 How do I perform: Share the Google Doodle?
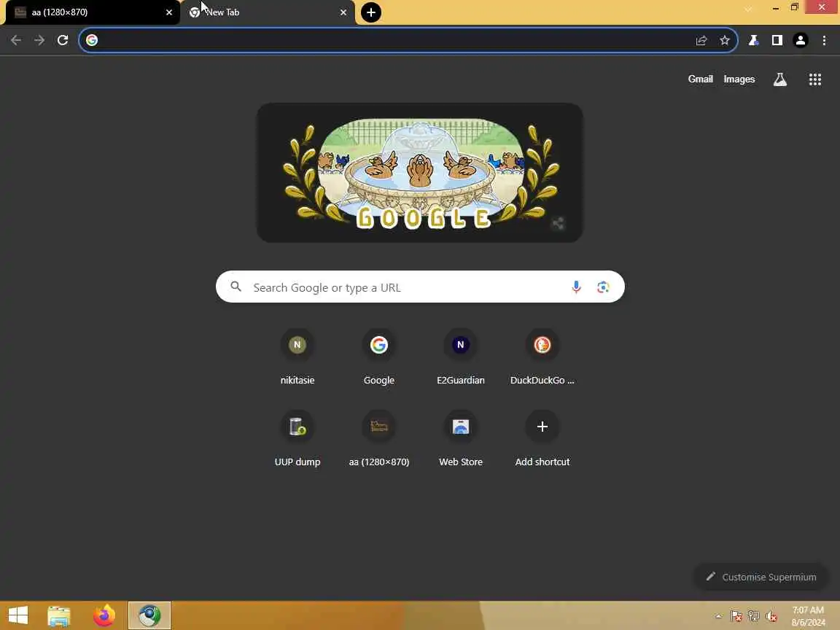pos(558,223)
